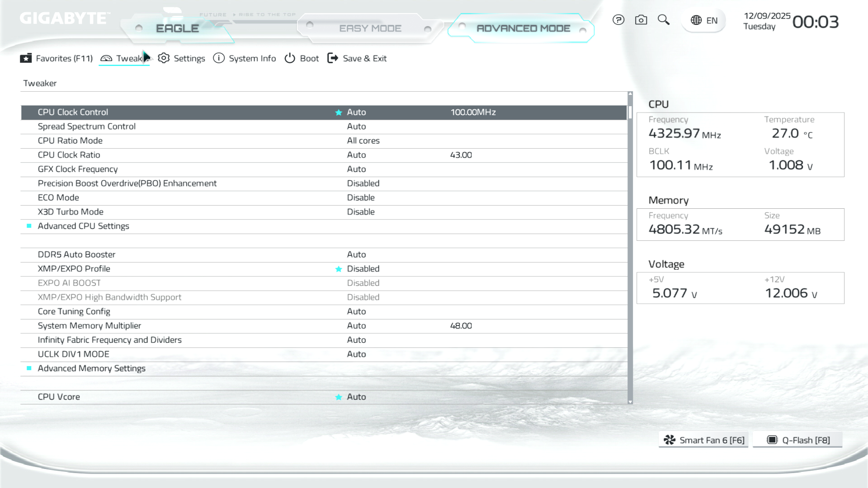Toggle favorite star on CPU Clock Control

point(339,113)
